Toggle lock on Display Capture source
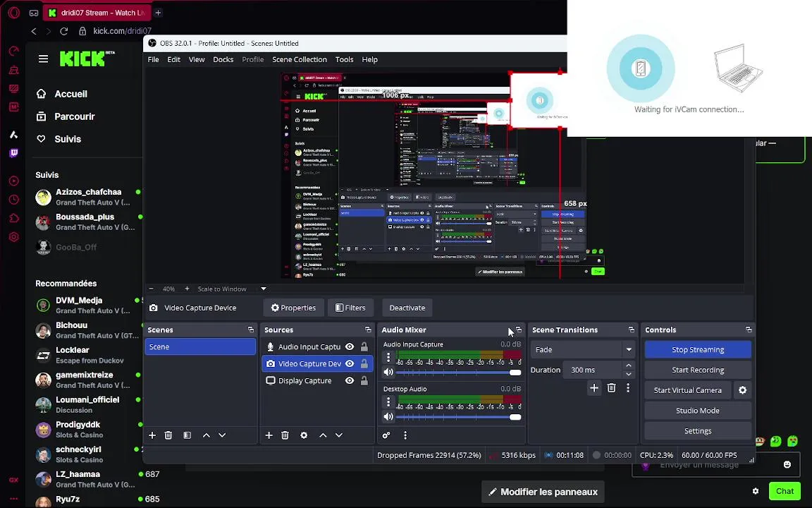This screenshot has width=812, height=508. point(364,381)
